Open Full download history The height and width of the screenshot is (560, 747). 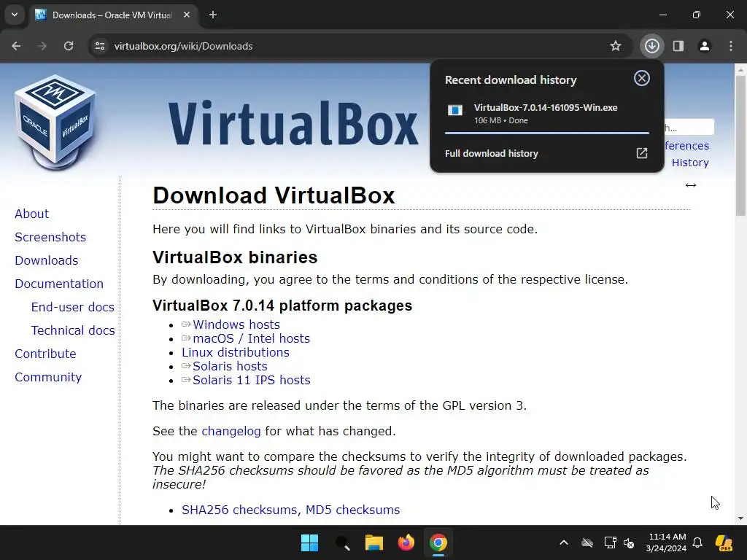[546, 153]
